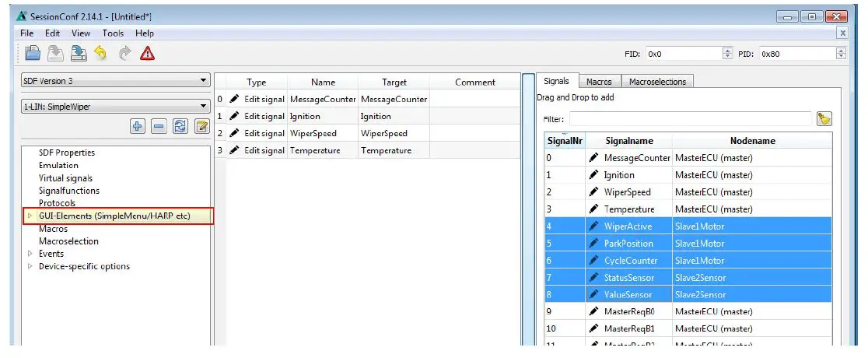Select the Temperature target cell
868x358 pixels.
[394, 151]
